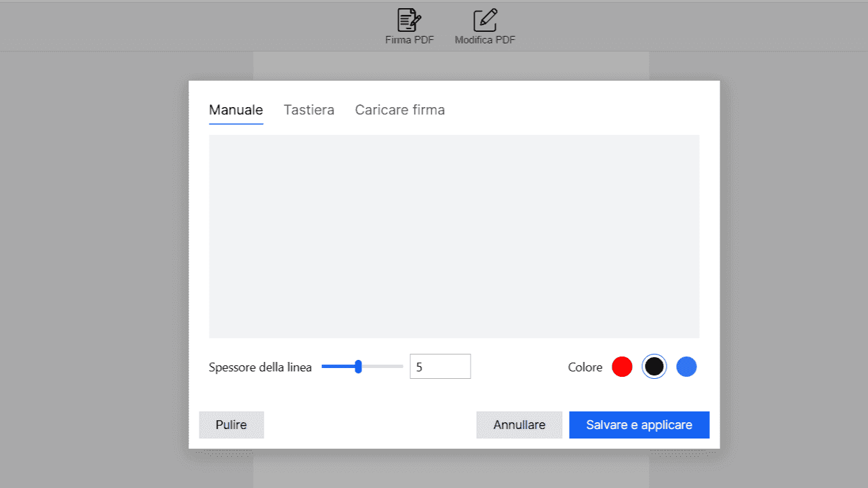Click the 'Spessore della linea' label

pos(260,367)
